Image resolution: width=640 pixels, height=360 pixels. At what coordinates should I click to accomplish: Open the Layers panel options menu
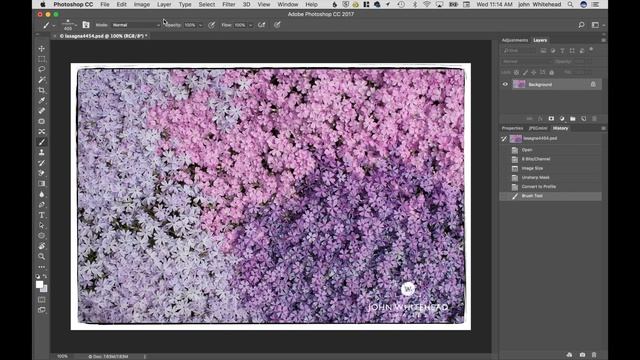point(603,40)
